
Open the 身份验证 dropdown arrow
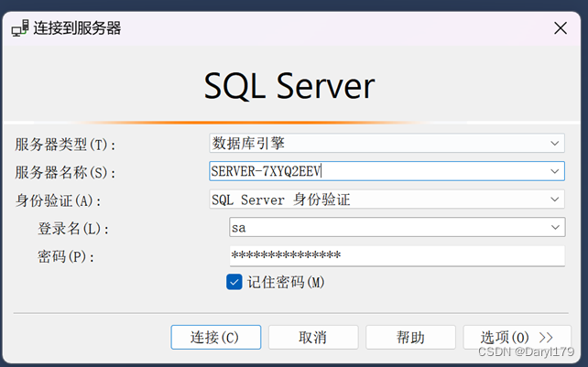click(555, 200)
